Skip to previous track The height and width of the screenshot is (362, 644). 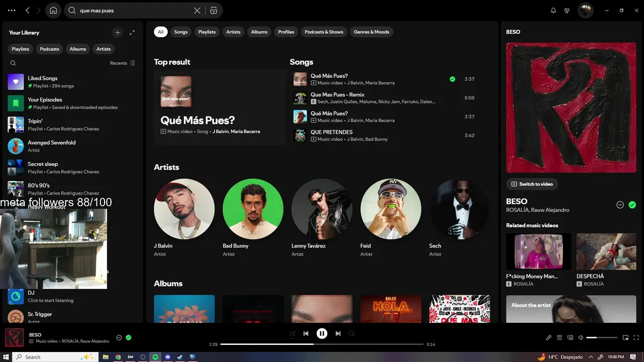(306, 333)
